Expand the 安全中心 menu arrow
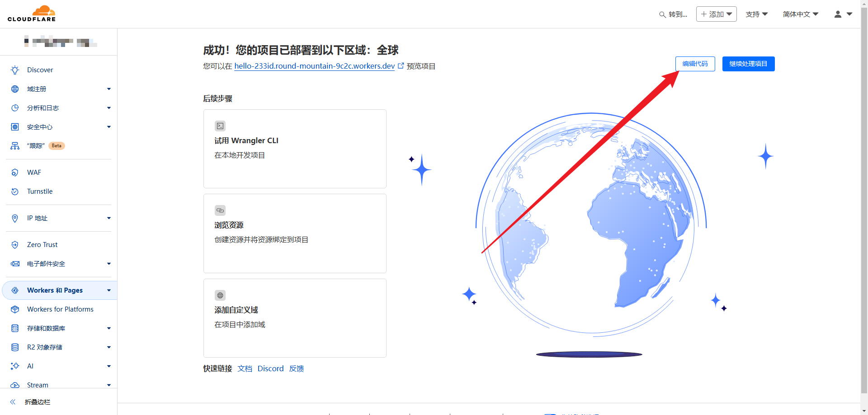 [109, 127]
